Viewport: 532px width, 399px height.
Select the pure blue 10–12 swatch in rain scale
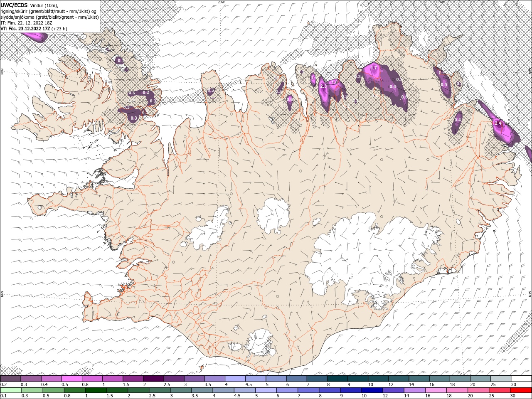[x=372, y=390]
